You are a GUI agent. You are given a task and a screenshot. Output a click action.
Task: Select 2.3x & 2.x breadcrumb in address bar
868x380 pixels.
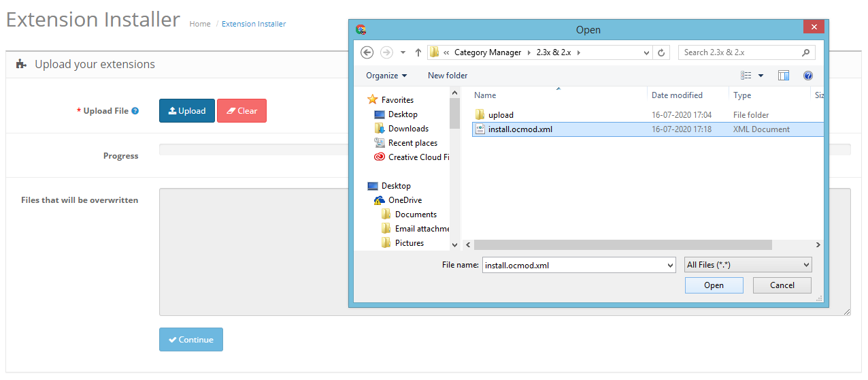[554, 52]
